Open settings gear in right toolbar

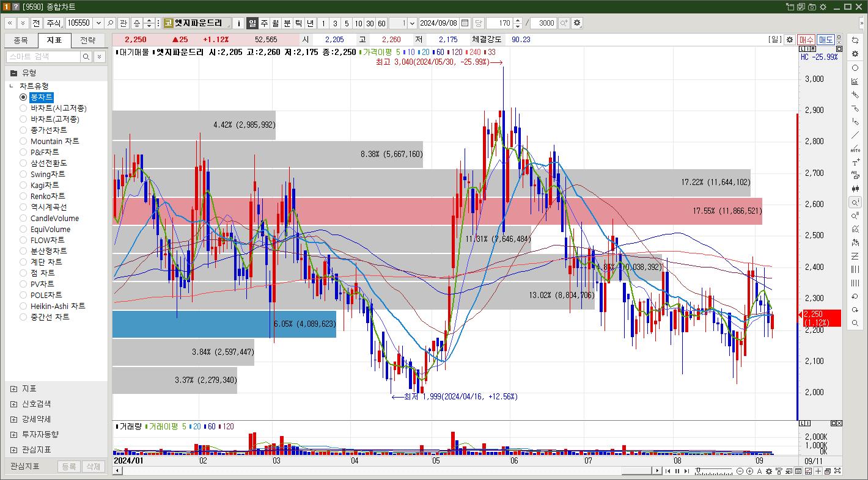[855, 54]
